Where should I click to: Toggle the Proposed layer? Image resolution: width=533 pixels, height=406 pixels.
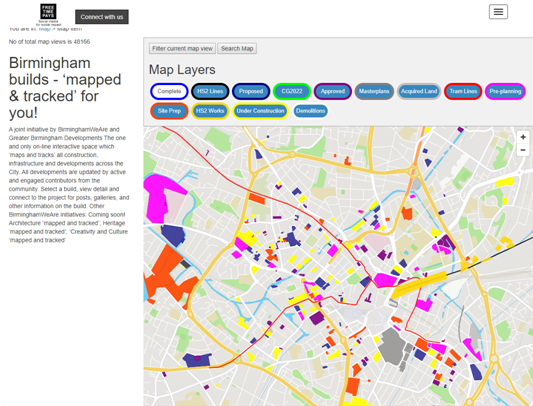point(251,91)
